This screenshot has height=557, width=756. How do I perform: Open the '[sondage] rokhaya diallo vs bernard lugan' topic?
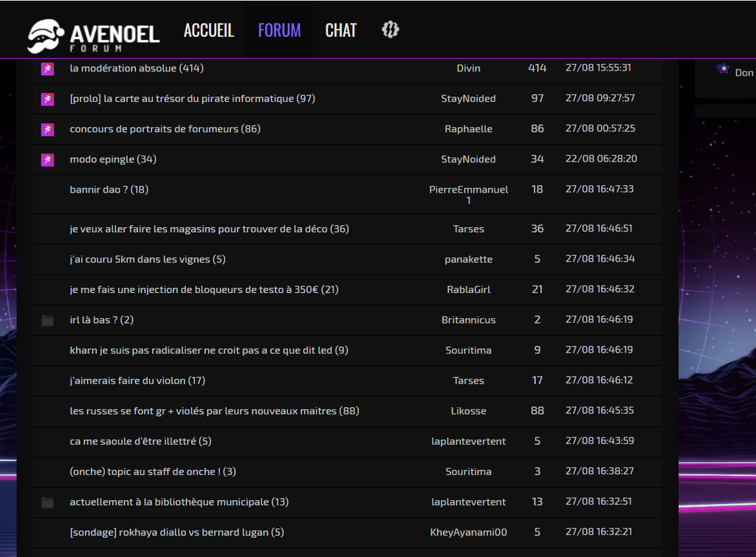click(x=176, y=532)
